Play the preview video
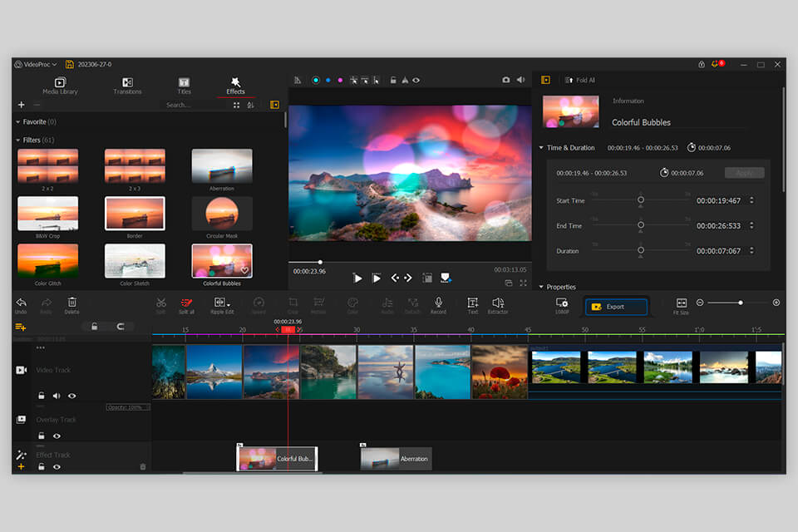This screenshot has width=798, height=532. point(357,278)
